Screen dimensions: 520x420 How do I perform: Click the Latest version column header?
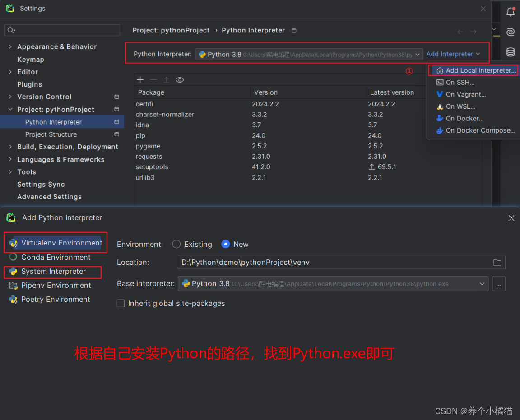tap(392, 92)
